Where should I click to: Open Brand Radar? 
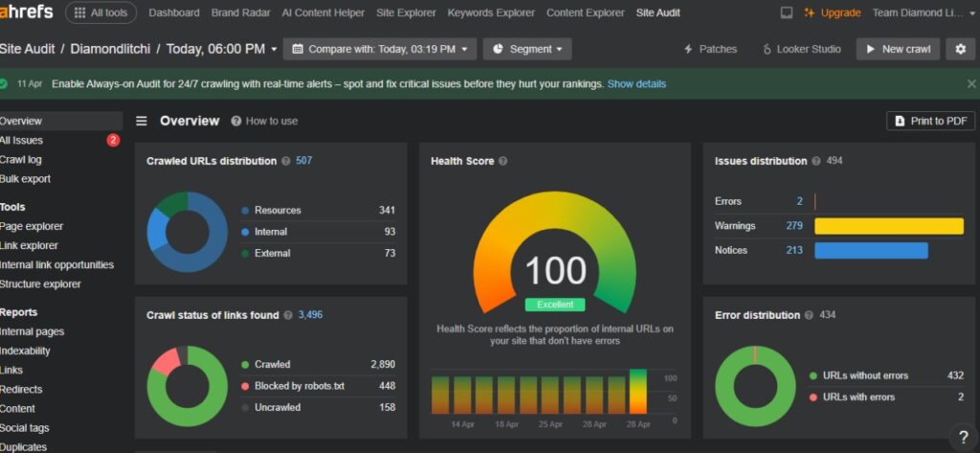(x=240, y=12)
